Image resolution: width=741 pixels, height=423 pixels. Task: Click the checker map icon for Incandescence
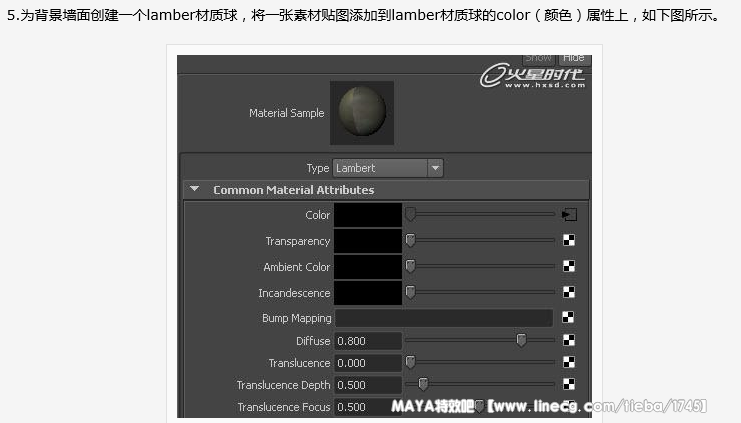click(x=569, y=292)
